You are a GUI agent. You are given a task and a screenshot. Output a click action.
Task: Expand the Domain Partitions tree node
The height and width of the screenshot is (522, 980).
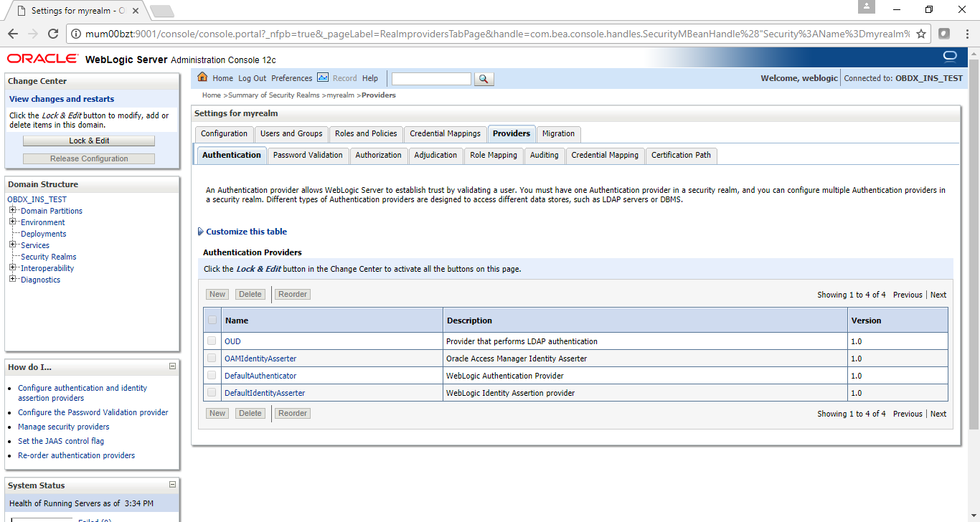coord(13,211)
